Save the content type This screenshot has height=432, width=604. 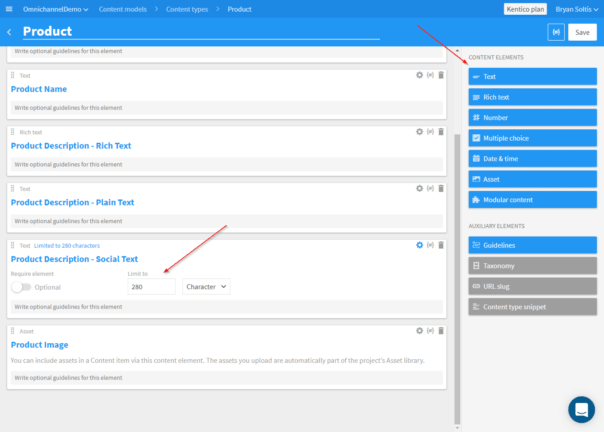[582, 32]
